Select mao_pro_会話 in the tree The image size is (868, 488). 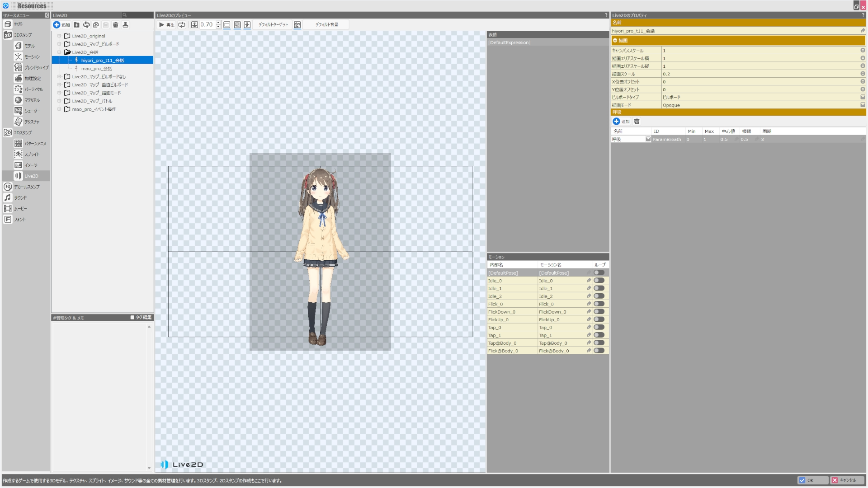click(x=96, y=69)
